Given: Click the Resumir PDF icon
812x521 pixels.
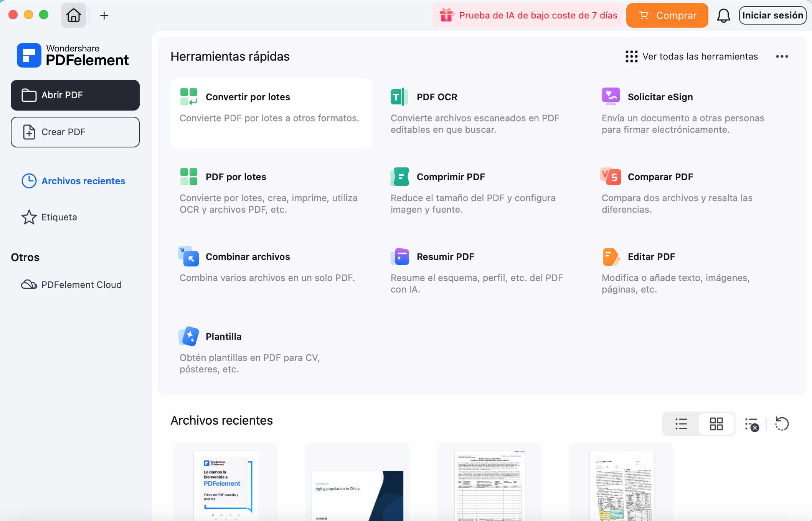Looking at the screenshot, I should 399,256.
